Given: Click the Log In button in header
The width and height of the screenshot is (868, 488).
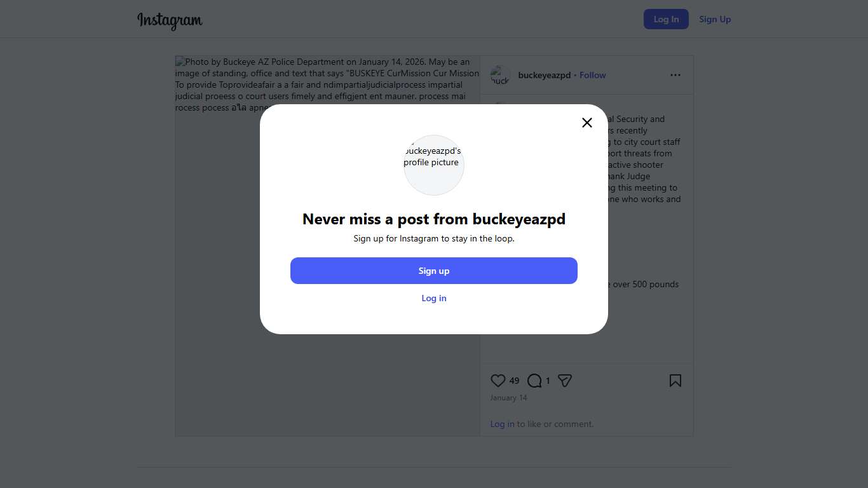Looking at the screenshot, I should coord(666,19).
